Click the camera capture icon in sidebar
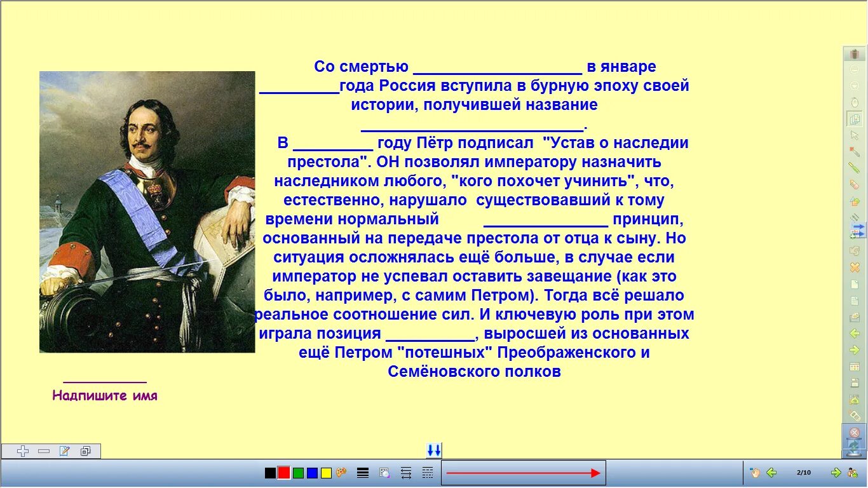Viewport: 868px width, 488px height. point(855,399)
